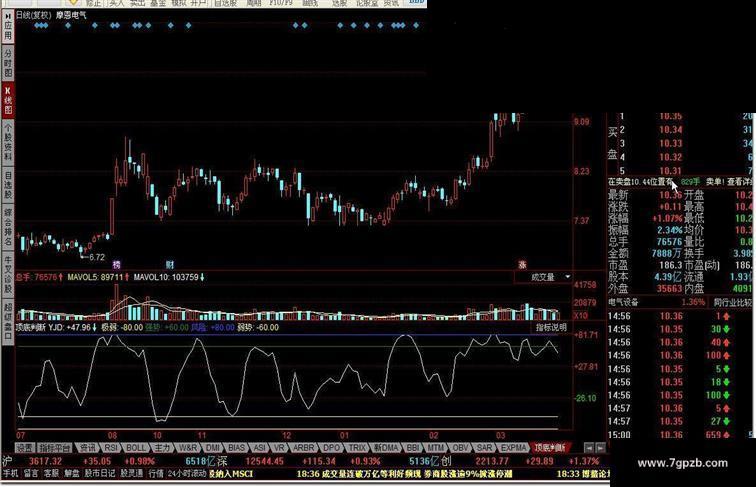Click the 市盈(动) value row

(719, 265)
